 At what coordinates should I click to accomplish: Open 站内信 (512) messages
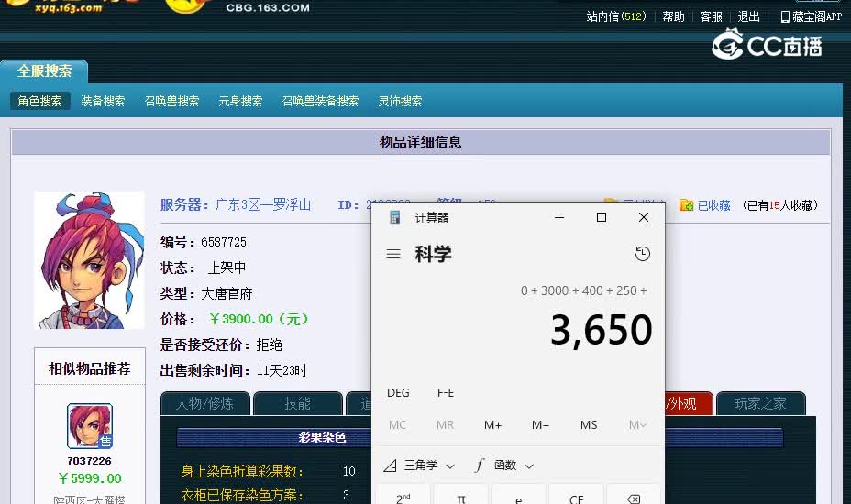coord(616,16)
